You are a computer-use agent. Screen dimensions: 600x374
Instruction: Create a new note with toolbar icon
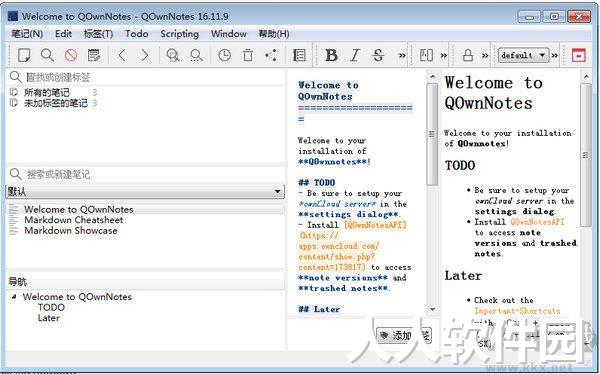pyautogui.click(x=24, y=56)
